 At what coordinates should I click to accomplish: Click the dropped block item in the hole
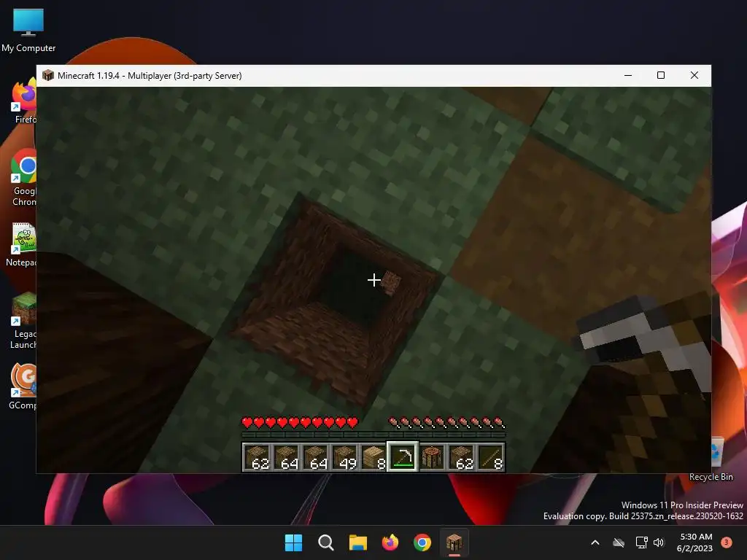coord(391,282)
